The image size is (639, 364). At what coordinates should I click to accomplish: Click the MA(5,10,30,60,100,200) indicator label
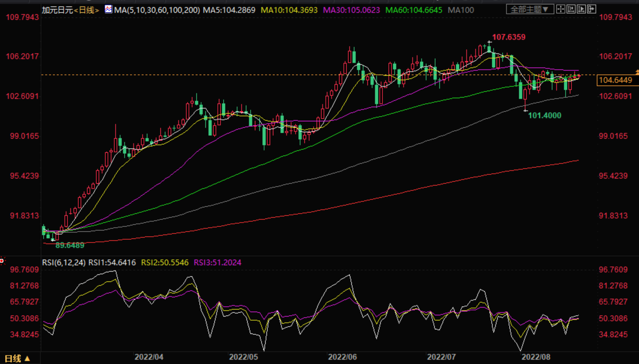(x=157, y=10)
